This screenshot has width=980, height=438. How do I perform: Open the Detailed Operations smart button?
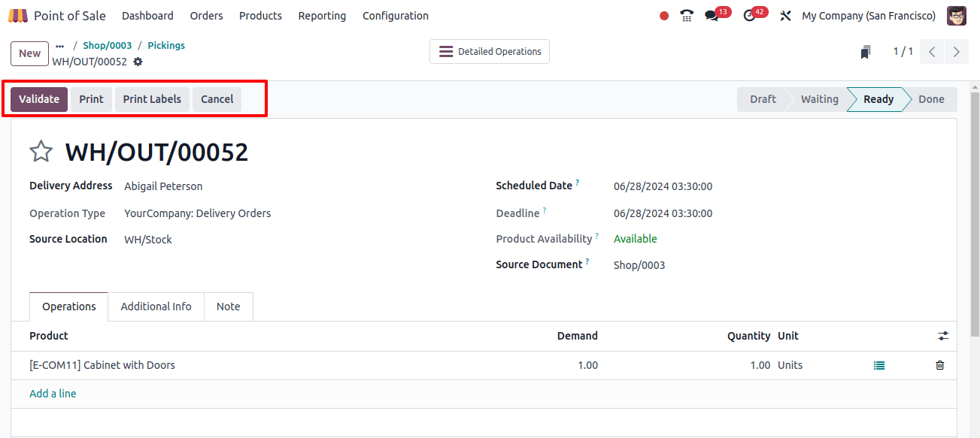(x=490, y=52)
